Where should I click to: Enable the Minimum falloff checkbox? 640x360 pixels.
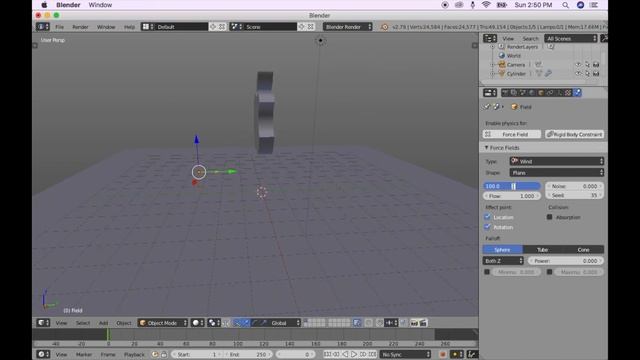coord(487,272)
